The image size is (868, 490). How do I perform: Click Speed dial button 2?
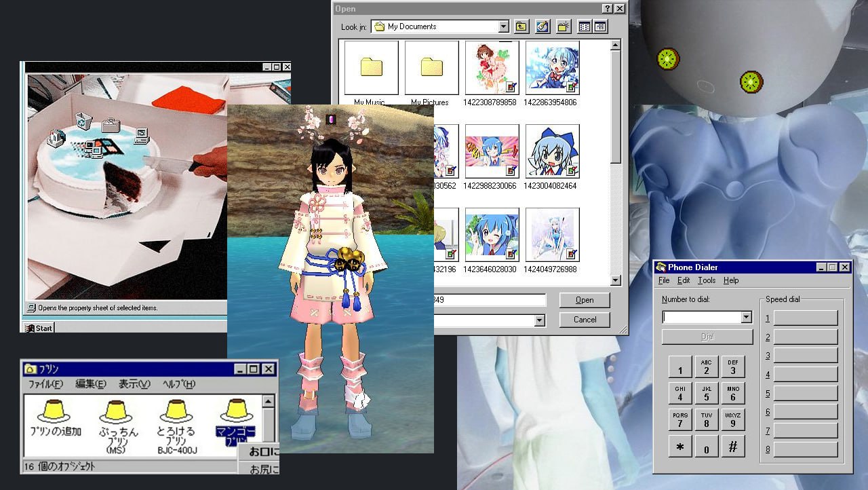(x=806, y=337)
